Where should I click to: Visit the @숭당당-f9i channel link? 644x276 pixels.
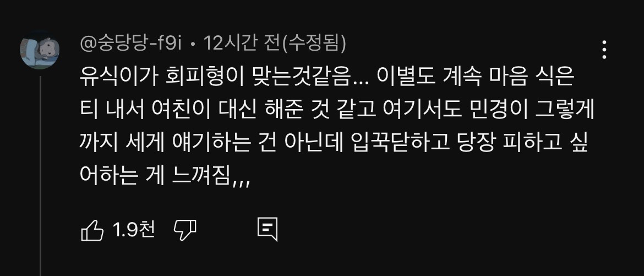click(x=130, y=44)
